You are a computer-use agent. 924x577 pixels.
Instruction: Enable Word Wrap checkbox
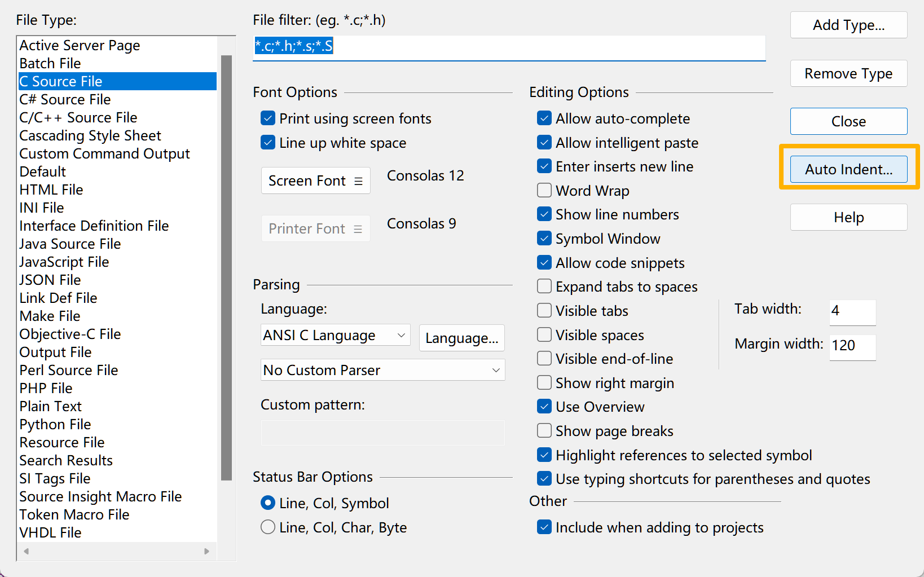[x=544, y=191]
